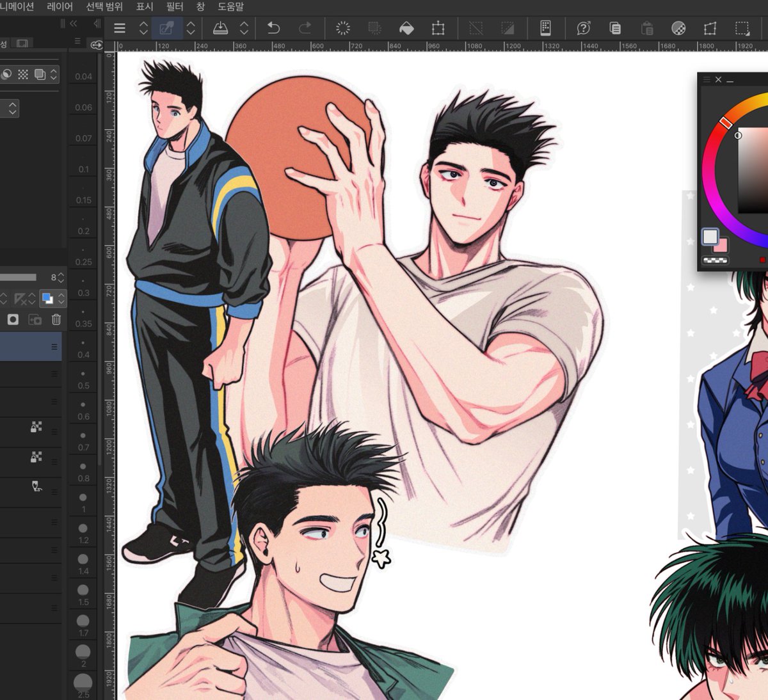
Task: Click the panel tab icon next to 성 tab
Action: coord(22,44)
